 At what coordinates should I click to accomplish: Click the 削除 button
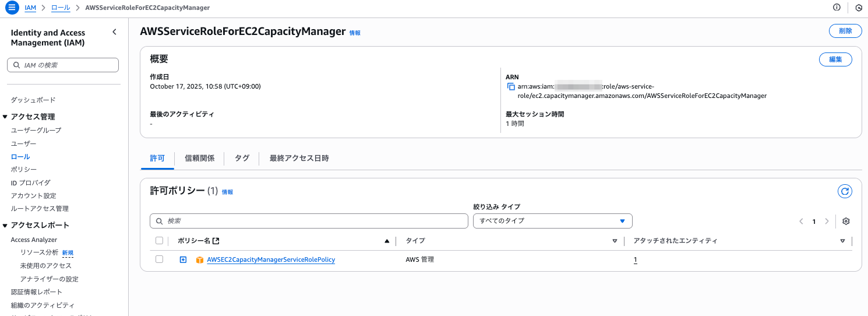(x=845, y=31)
